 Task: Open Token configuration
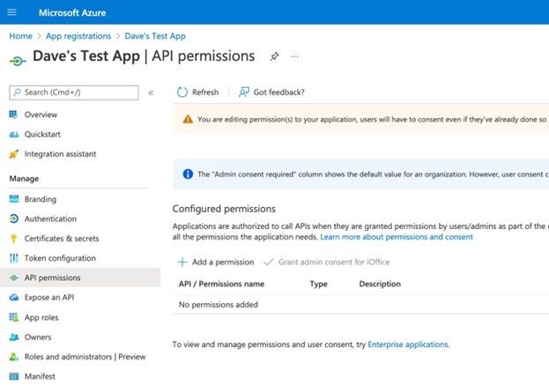point(60,258)
